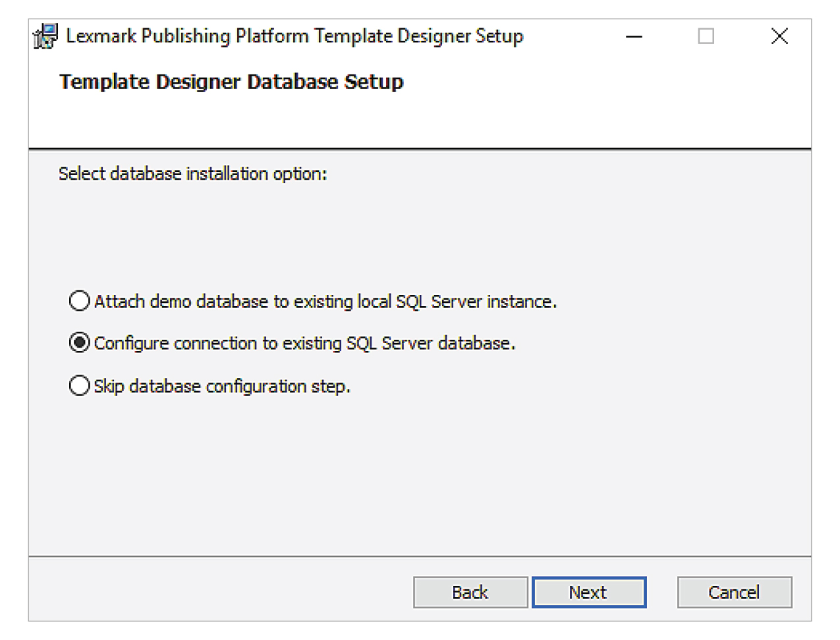Click the 'Select database installation option:' label

tap(192, 174)
